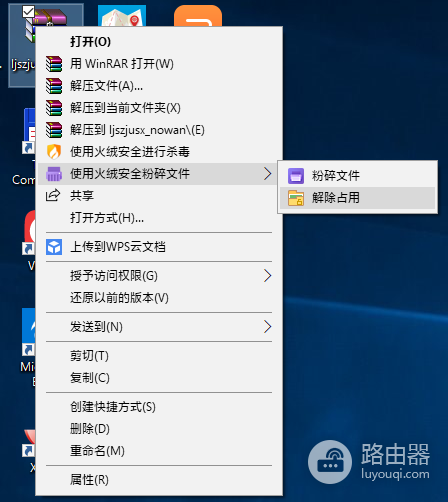Click the map app desktop icon
Image resolution: width=448 pixels, height=502 pixels.
tap(122, 16)
